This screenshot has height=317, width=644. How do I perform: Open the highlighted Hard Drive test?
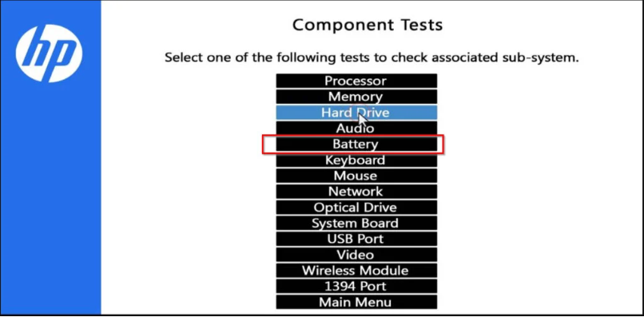coord(356,113)
